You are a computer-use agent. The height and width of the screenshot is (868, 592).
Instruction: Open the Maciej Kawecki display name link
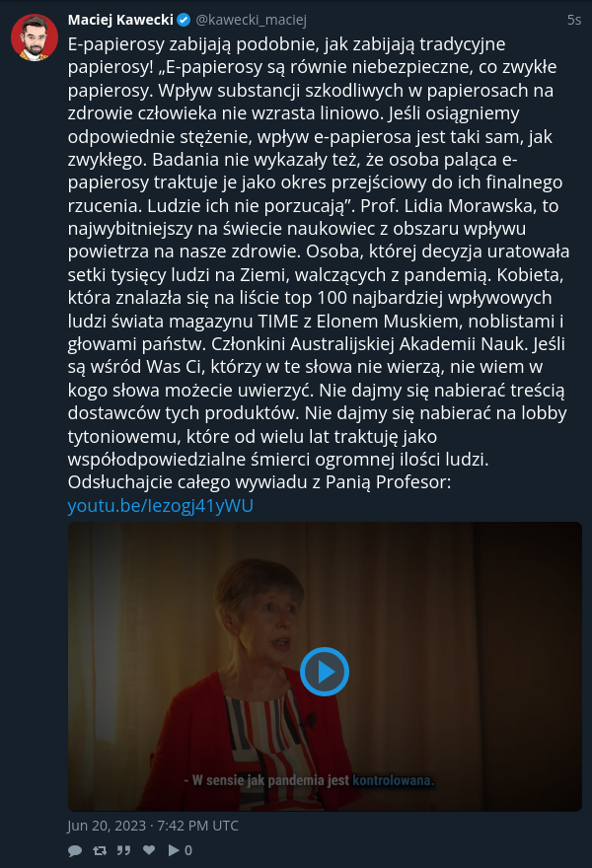tap(120, 20)
